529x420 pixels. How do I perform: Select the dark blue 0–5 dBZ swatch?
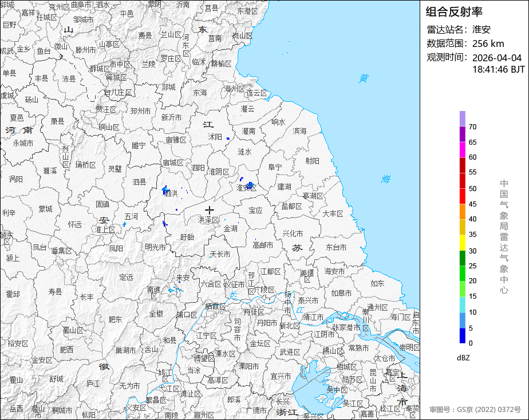[462, 336]
